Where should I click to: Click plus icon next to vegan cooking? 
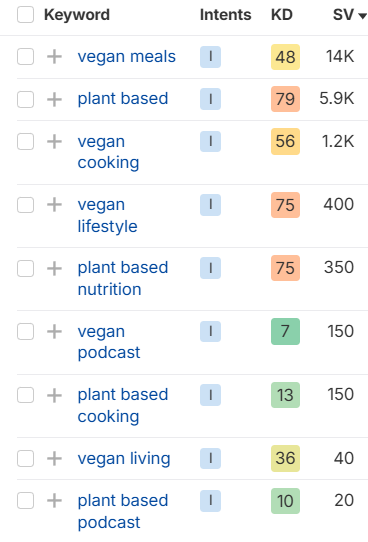click(x=54, y=142)
